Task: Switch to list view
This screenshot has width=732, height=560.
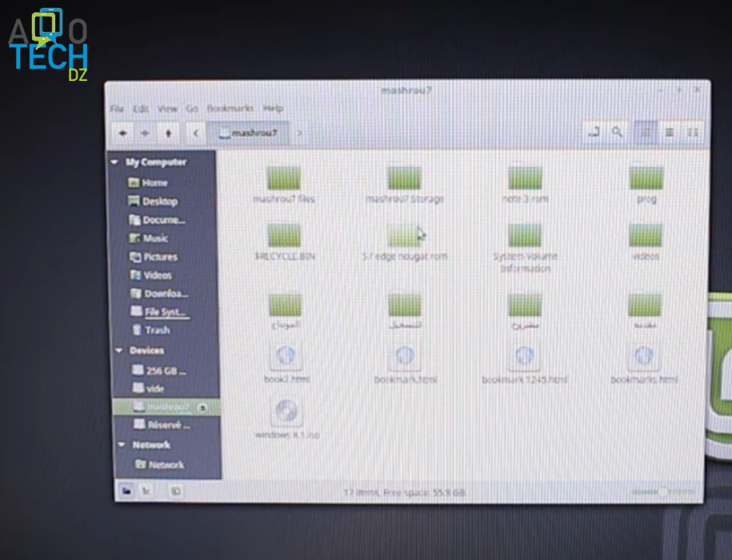Action: point(669,132)
